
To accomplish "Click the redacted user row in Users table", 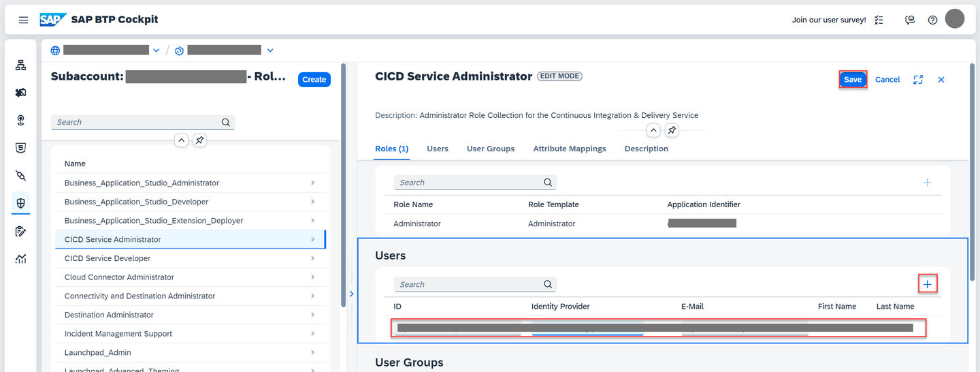I will [x=658, y=328].
